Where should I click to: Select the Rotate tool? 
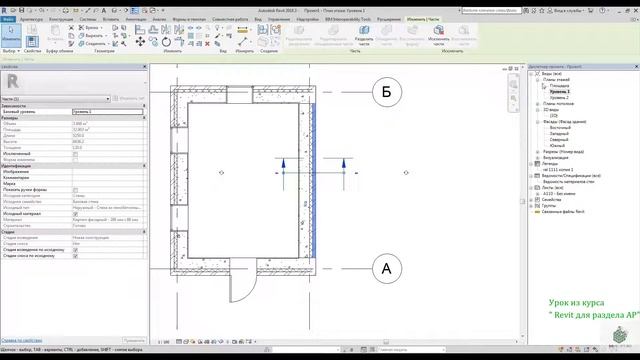pos(166,42)
